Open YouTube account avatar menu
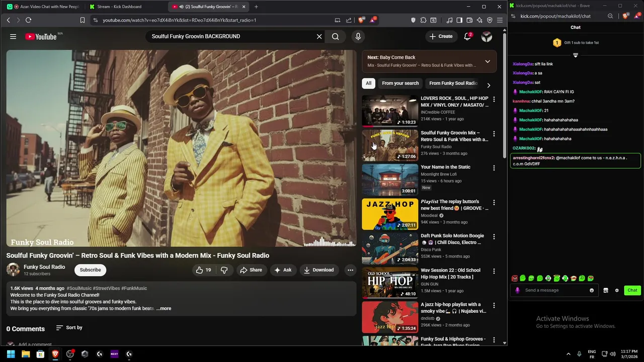This screenshot has height=362, width=644. point(487,36)
